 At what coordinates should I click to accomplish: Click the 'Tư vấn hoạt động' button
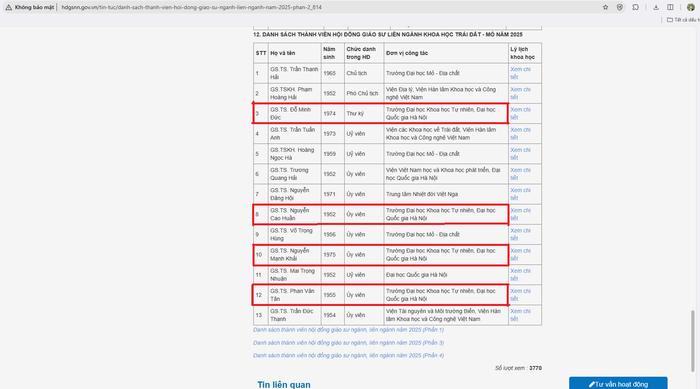[618, 383]
